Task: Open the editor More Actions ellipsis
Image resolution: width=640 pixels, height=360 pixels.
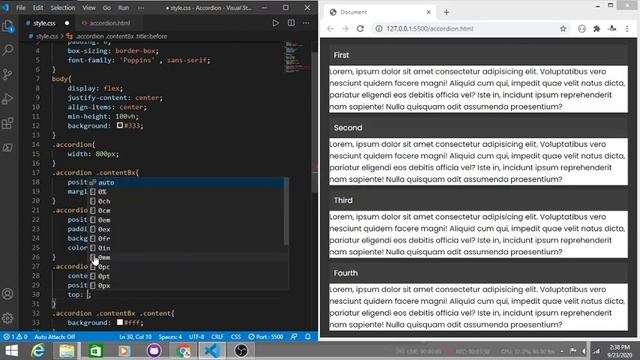Action: tap(306, 23)
